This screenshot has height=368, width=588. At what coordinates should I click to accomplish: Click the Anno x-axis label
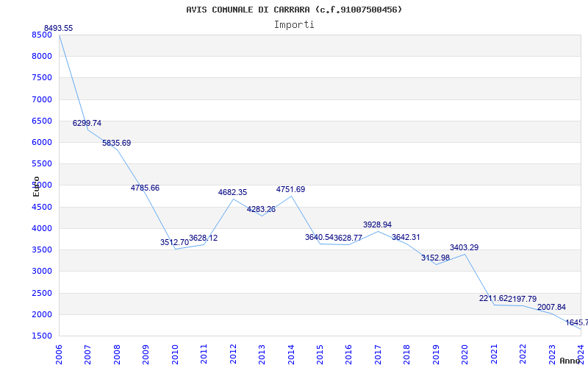coord(570,361)
